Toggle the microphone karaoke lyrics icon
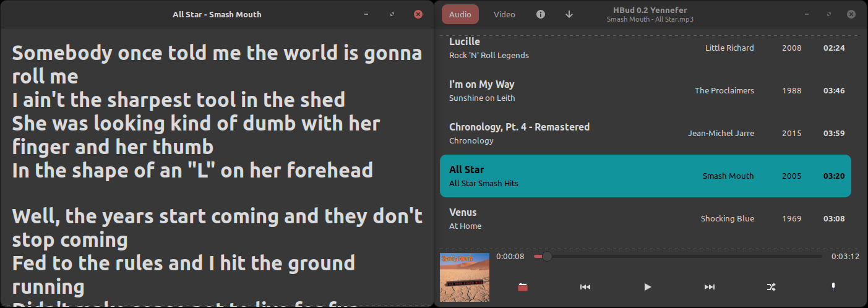The height and width of the screenshot is (308, 868). [x=833, y=287]
